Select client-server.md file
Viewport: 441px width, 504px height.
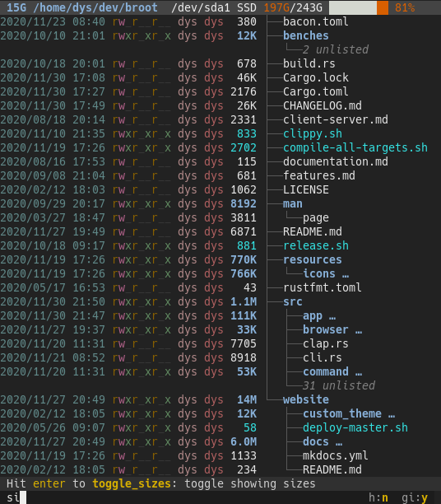336,119
